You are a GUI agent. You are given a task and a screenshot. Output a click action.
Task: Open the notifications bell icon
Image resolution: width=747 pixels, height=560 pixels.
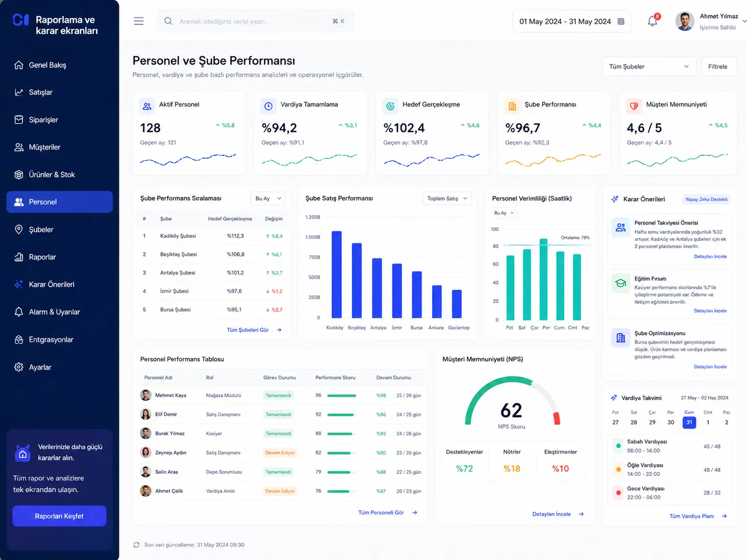653,21
